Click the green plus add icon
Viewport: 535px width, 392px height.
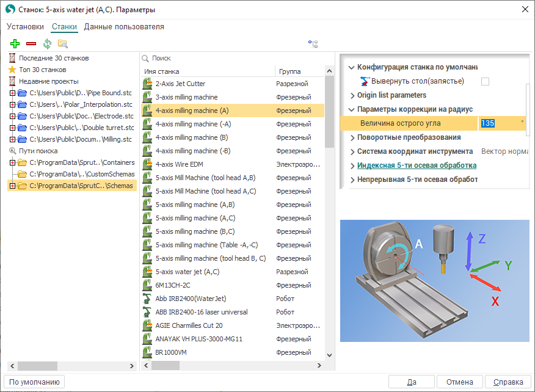[x=15, y=44]
